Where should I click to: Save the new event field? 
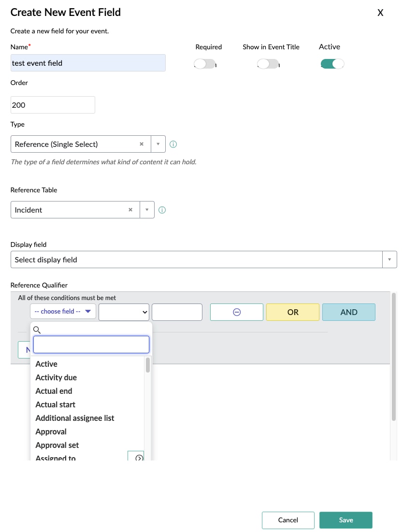345,520
